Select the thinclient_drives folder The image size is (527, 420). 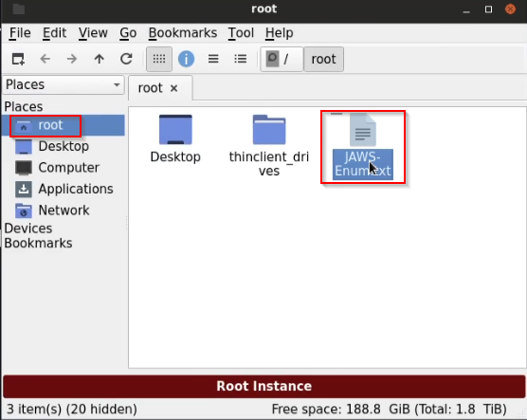pos(269,146)
